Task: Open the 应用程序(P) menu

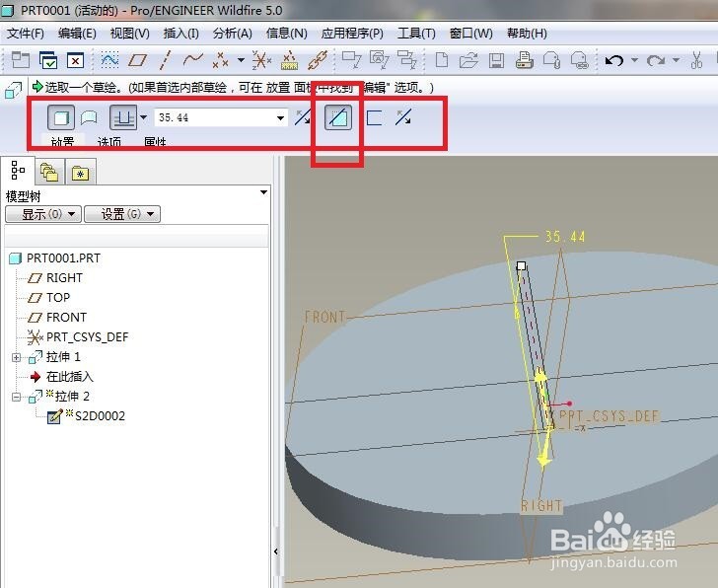Action: pyautogui.click(x=352, y=34)
